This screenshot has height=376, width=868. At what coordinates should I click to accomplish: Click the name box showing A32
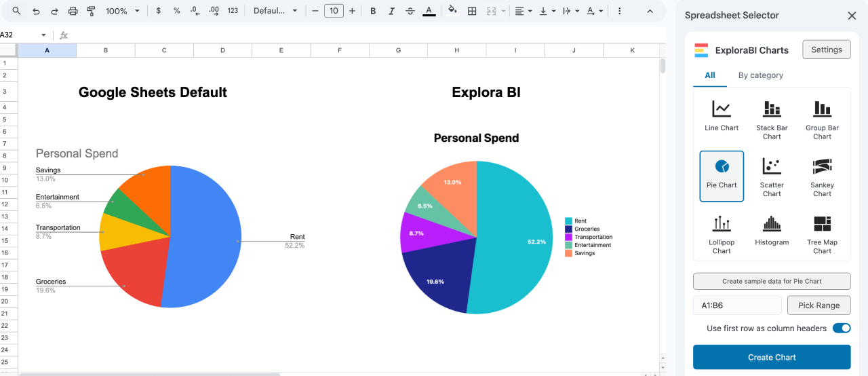19,35
